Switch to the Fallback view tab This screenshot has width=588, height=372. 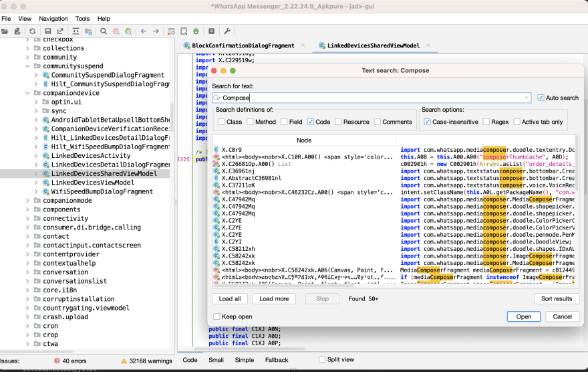pyautogui.click(x=277, y=360)
